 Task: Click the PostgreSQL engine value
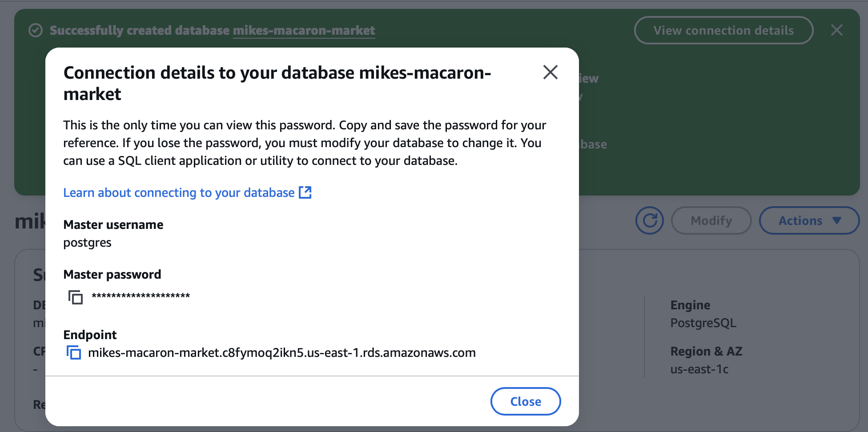[703, 323]
